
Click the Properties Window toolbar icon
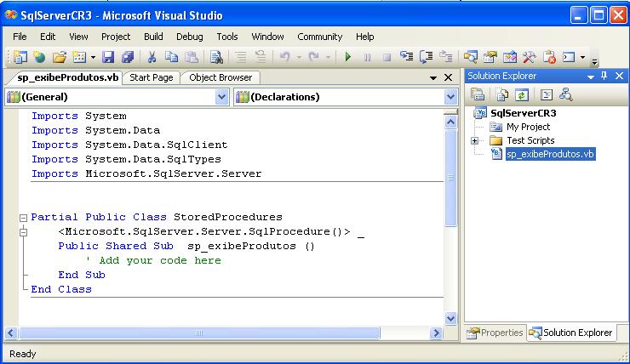[x=490, y=57]
